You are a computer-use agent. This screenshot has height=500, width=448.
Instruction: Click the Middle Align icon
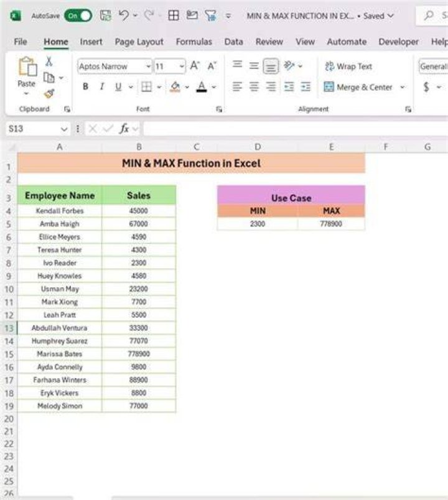(x=254, y=66)
